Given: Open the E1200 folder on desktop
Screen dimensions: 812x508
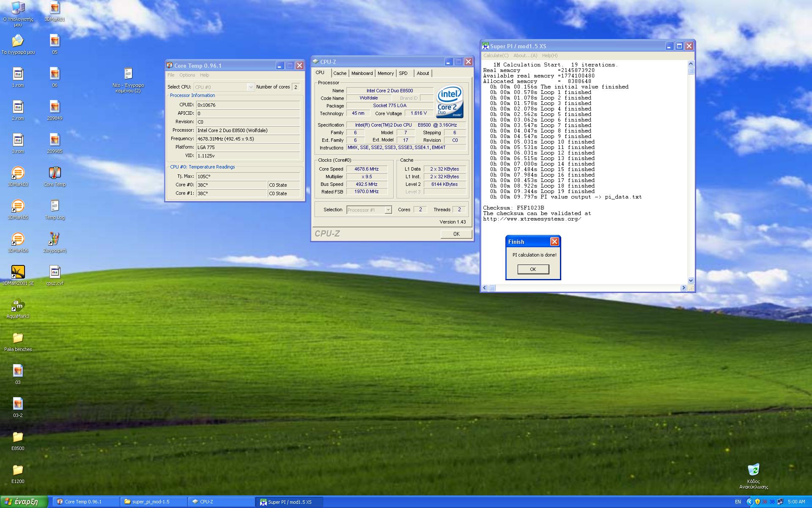Looking at the screenshot, I should tap(18, 474).
